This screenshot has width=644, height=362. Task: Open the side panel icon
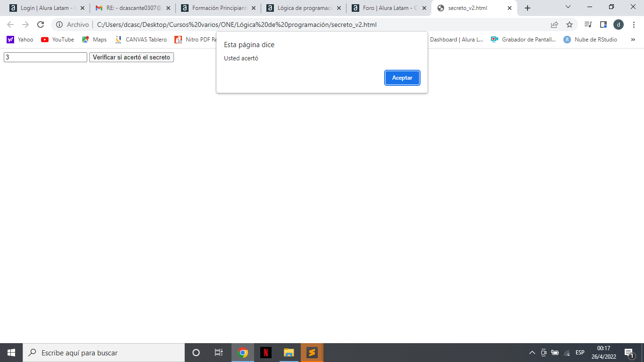[603, 25]
